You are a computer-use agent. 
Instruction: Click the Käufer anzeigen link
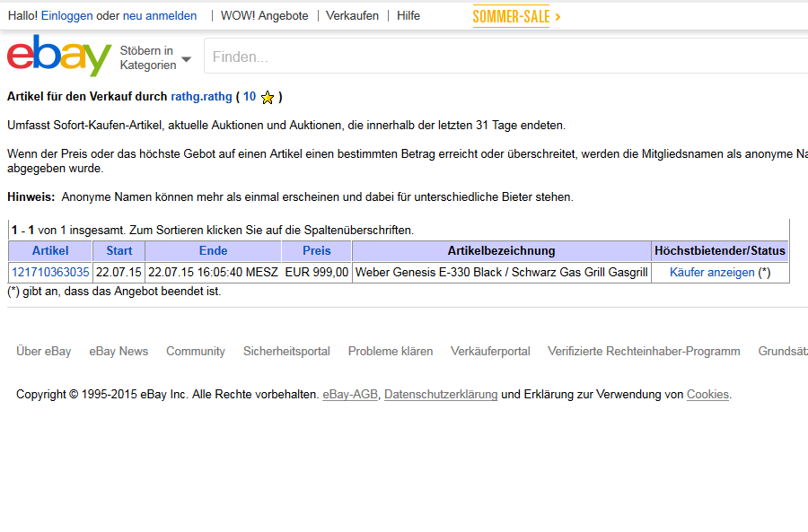point(712,273)
